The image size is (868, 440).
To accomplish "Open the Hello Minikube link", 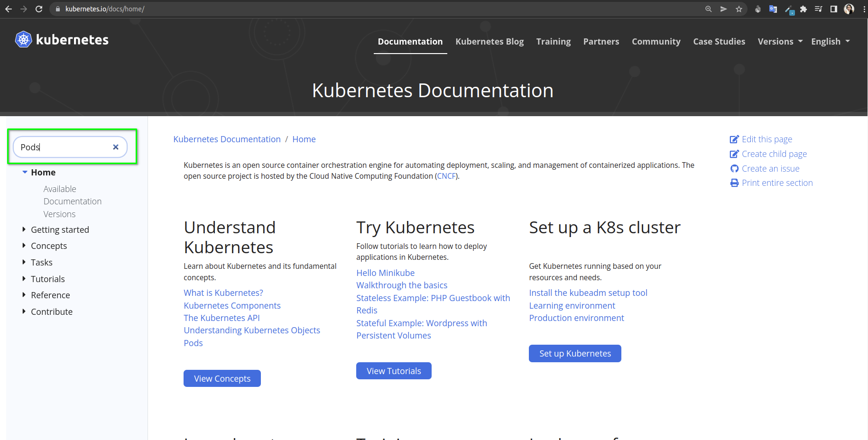I will click(x=386, y=273).
